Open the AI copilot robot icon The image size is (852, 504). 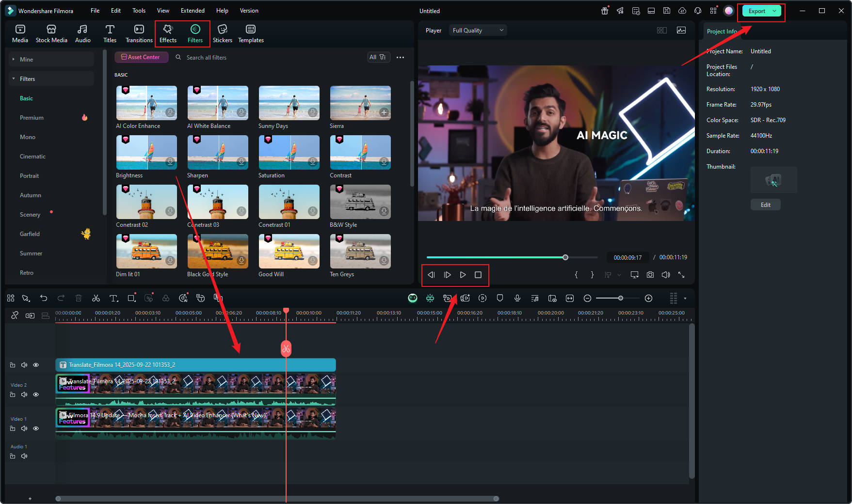pyautogui.click(x=413, y=298)
